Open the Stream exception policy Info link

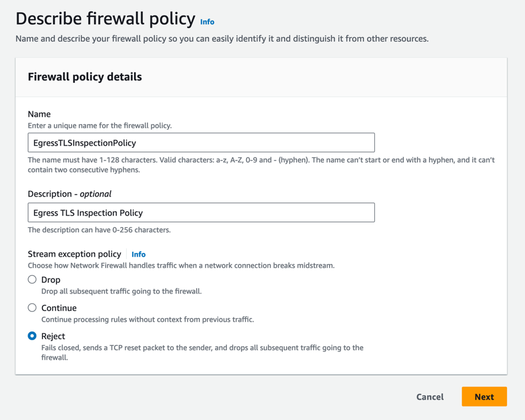(138, 254)
